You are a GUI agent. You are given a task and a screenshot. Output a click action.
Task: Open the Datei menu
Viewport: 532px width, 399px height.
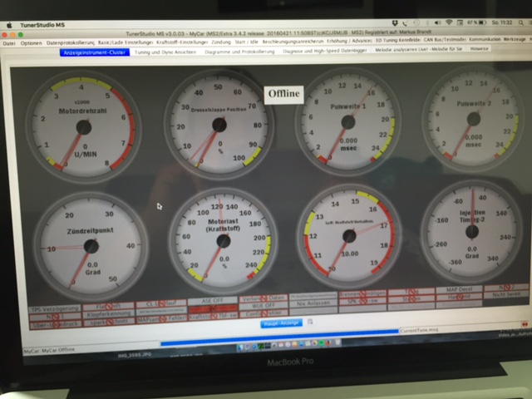click(x=8, y=42)
